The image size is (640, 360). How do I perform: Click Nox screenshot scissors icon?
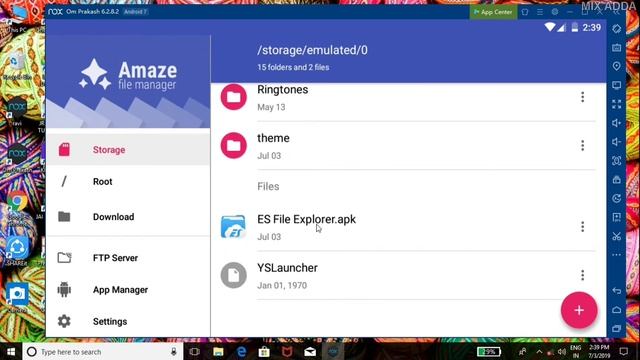click(616, 236)
